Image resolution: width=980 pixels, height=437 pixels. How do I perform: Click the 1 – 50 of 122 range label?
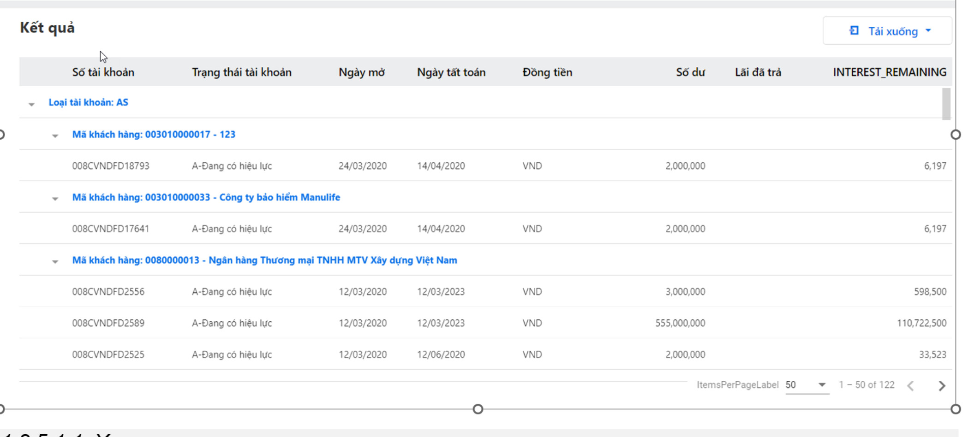point(866,385)
